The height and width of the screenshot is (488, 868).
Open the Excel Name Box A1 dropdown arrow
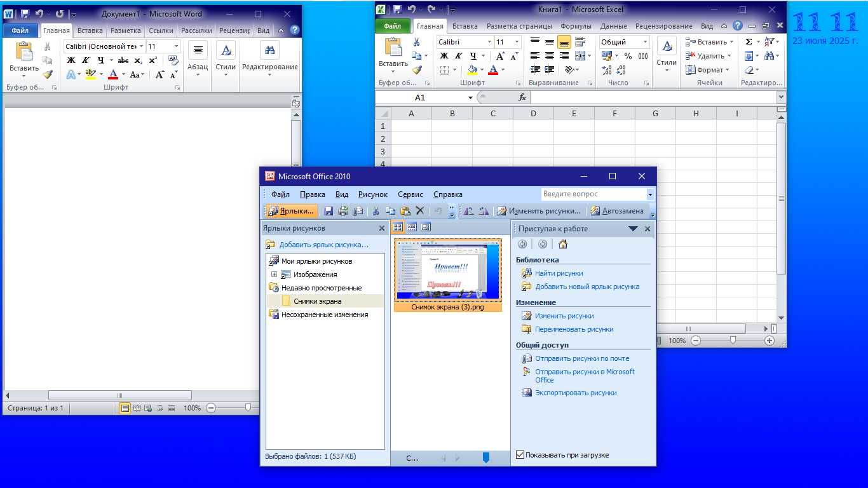click(x=470, y=97)
